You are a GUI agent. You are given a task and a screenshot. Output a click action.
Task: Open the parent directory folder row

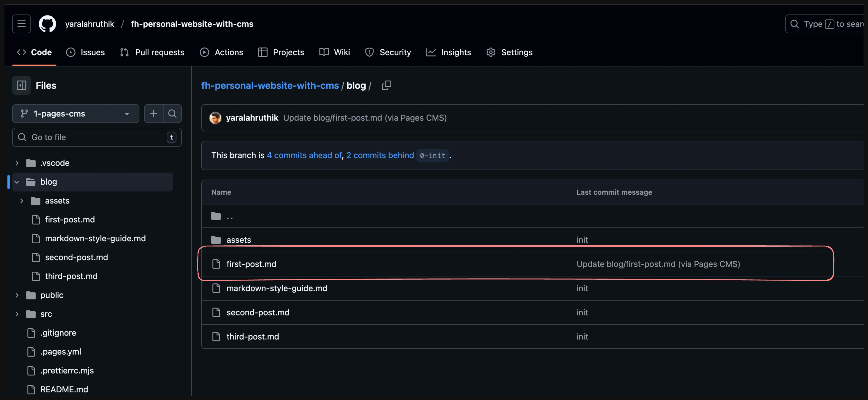(230, 216)
